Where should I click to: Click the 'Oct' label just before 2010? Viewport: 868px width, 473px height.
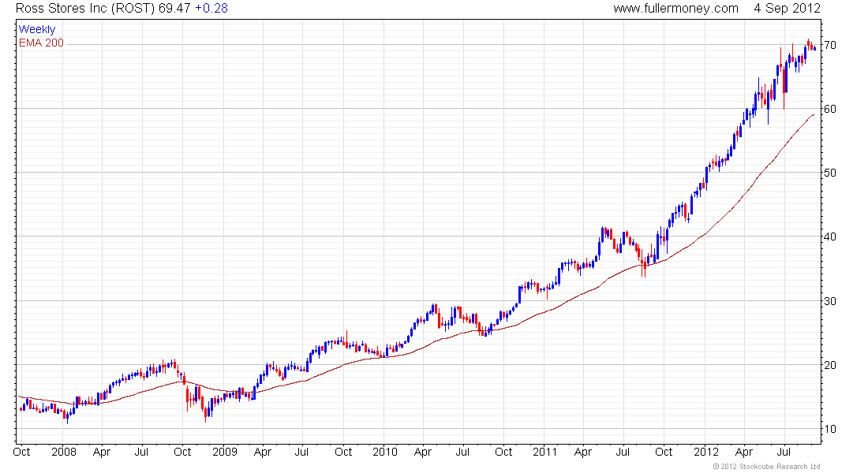pos(343,452)
